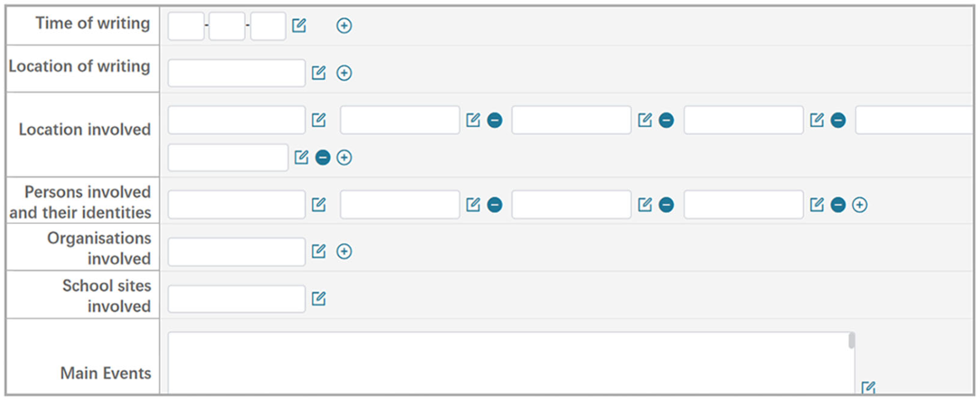Add another Location of writing field
The image size is (980, 401).
pos(344,73)
